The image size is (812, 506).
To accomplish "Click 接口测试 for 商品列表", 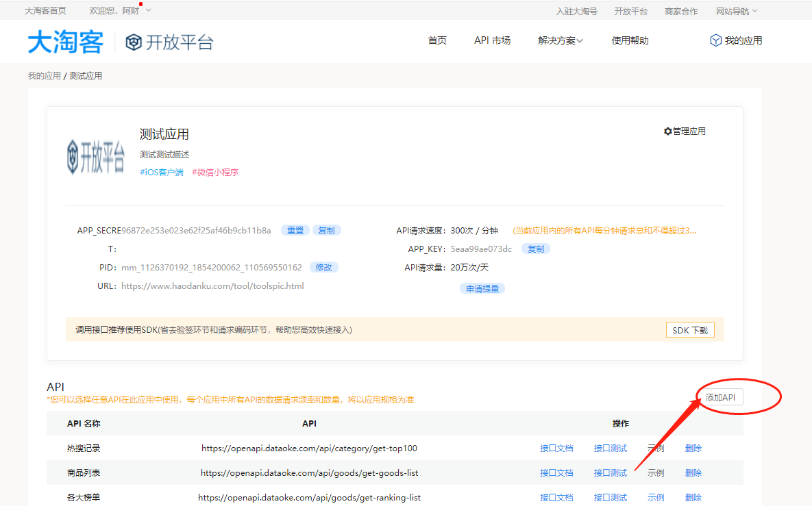I will pyautogui.click(x=610, y=473).
